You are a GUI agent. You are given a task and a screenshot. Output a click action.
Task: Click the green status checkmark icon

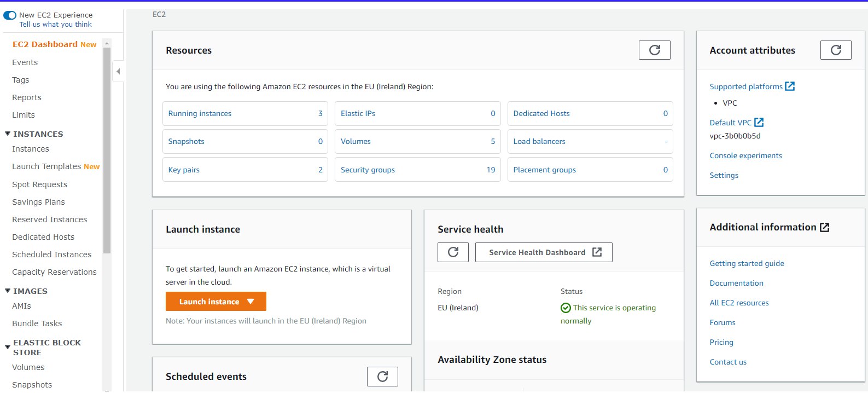(566, 308)
